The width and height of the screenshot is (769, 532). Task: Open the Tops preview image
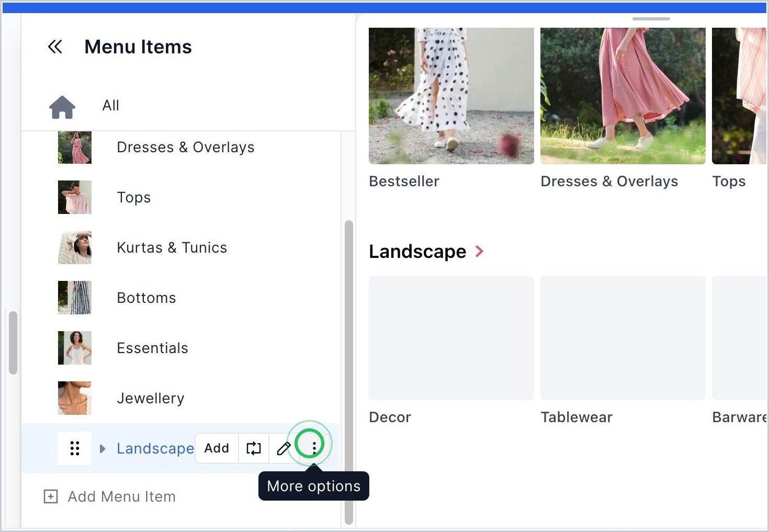739,96
